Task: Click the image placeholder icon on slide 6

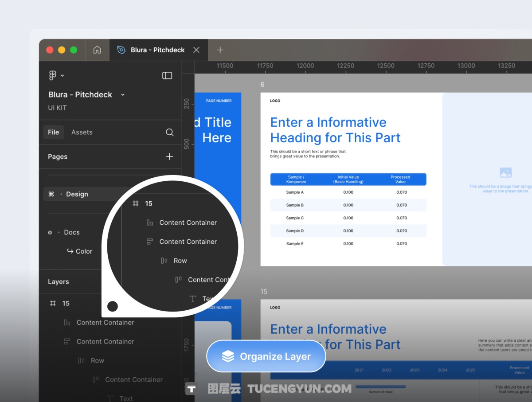Action: [505, 173]
